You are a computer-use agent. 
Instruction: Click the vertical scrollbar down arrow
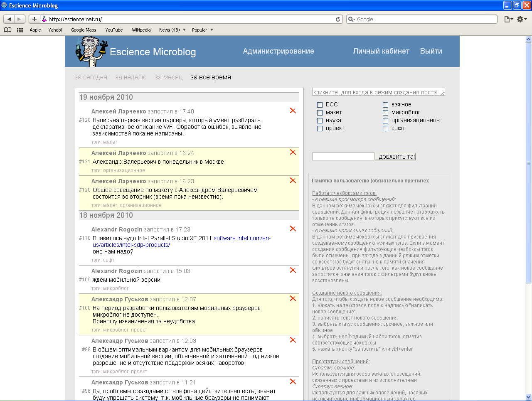coord(529,397)
